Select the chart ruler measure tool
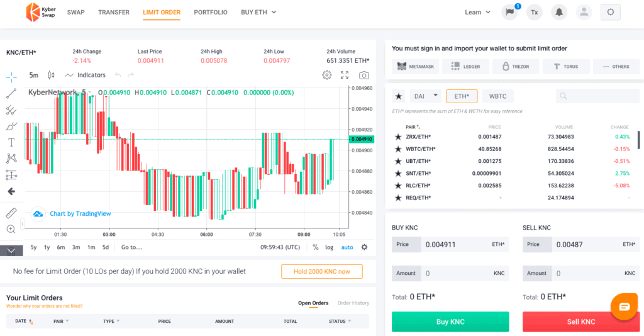The width and height of the screenshot is (644, 336). 11,213
